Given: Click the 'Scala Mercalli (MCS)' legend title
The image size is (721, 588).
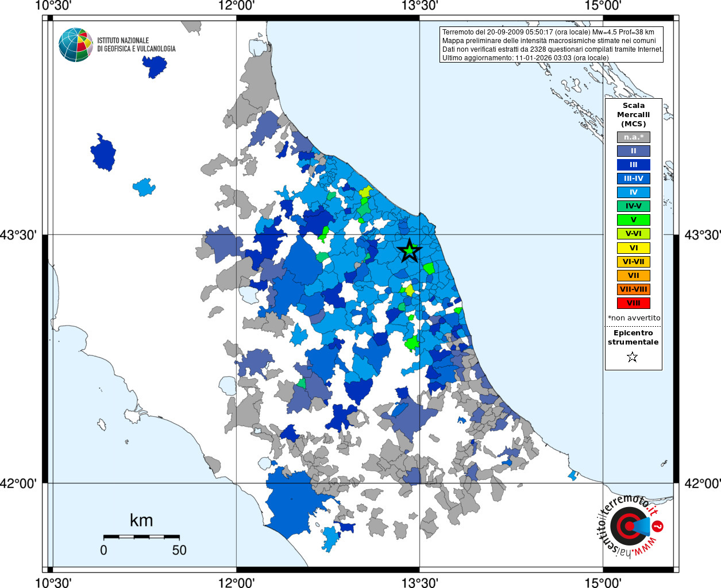Looking at the screenshot, I should click(634, 115).
